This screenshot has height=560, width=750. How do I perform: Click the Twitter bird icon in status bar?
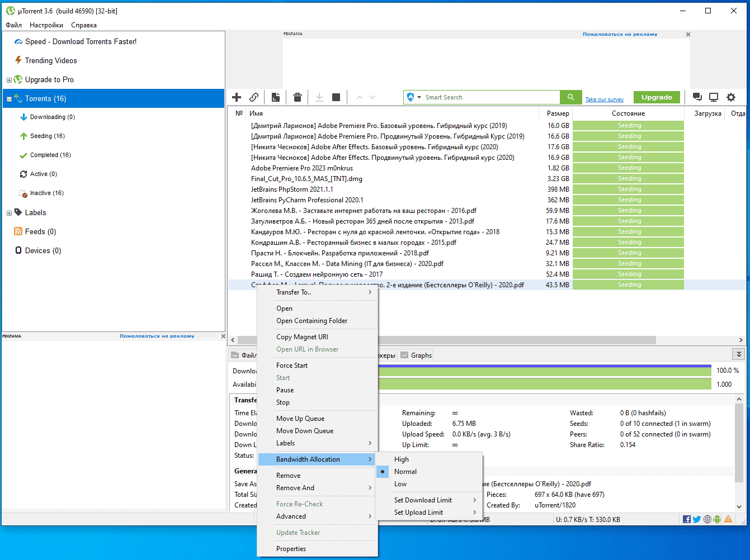[x=697, y=519]
